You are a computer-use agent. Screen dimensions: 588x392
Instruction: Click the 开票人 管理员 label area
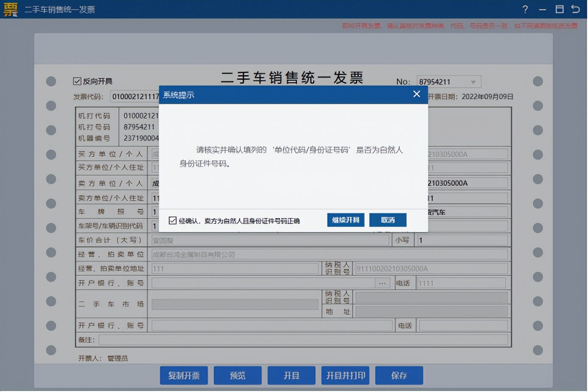(x=106, y=358)
